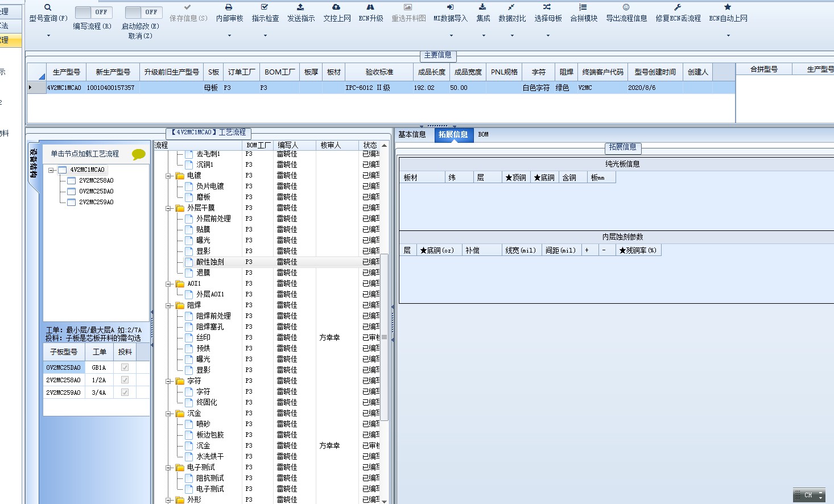Select 负片电镀 process node
The image size is (834, 504).
(x=210, y=187)
